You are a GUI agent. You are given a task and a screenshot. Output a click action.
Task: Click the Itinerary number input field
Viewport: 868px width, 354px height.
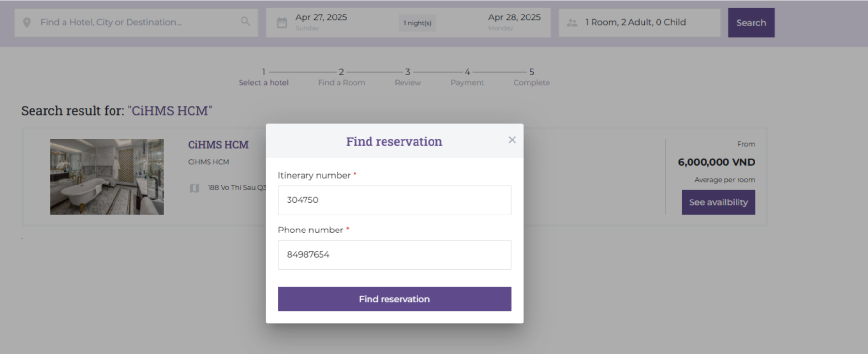394,200
